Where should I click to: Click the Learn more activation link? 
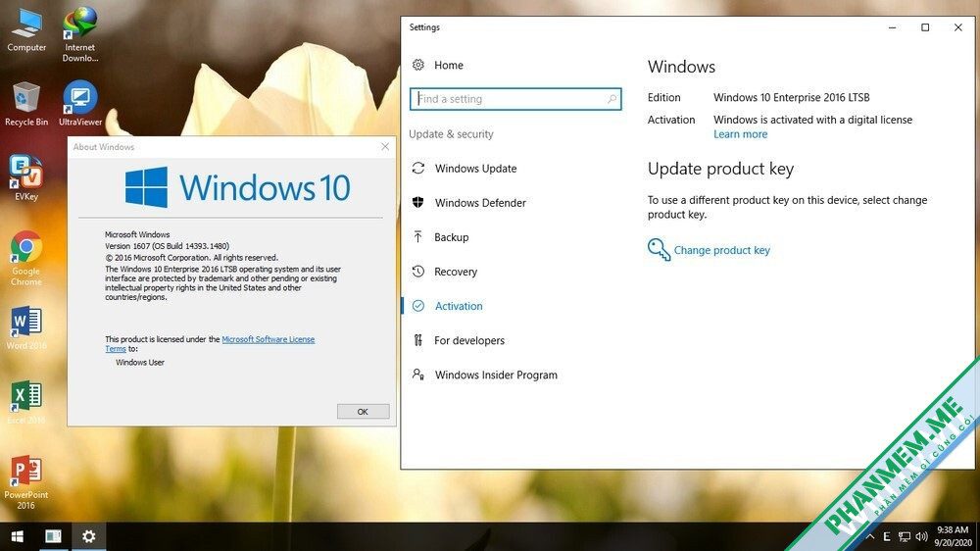pos(740,134)
